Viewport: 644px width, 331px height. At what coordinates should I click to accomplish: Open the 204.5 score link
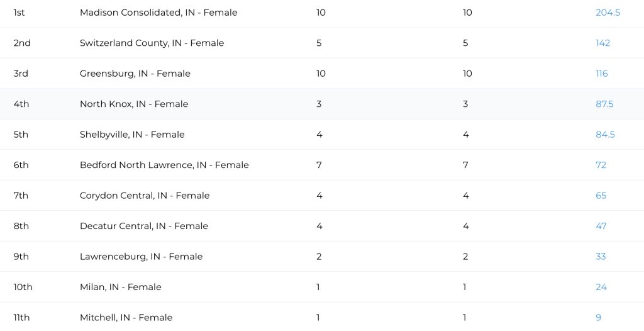[x=608, y=13]
